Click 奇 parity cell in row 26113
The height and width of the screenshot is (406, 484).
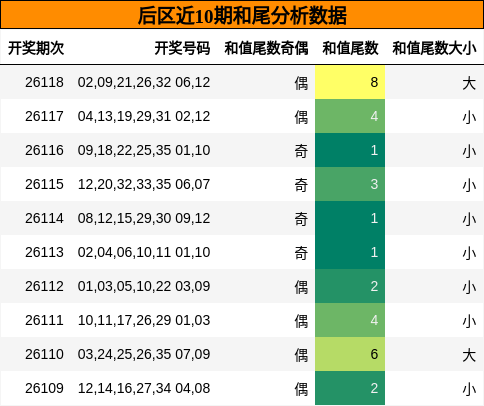point(301,253)
